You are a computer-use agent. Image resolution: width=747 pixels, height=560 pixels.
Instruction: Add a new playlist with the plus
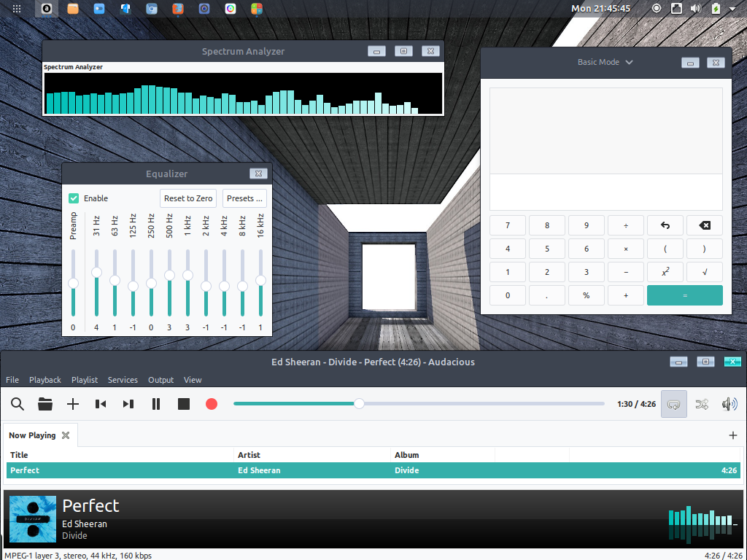(x=733, y=435)
